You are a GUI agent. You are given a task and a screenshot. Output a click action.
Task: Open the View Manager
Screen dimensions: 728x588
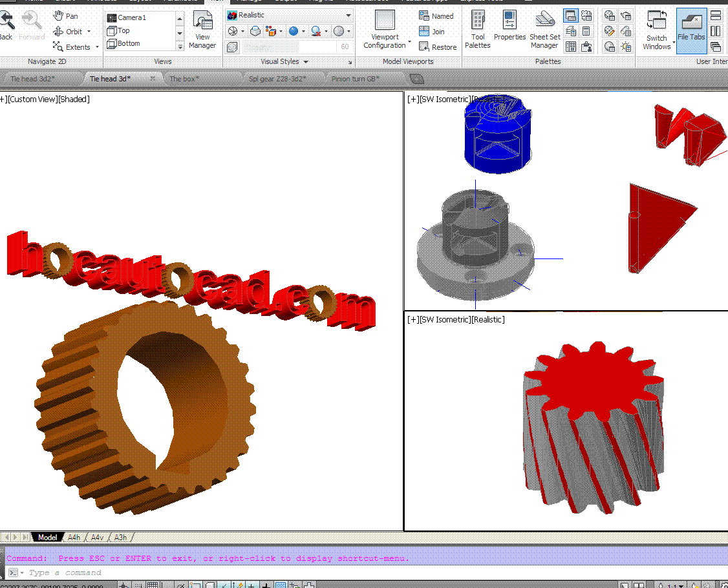(x=202, y=30)
